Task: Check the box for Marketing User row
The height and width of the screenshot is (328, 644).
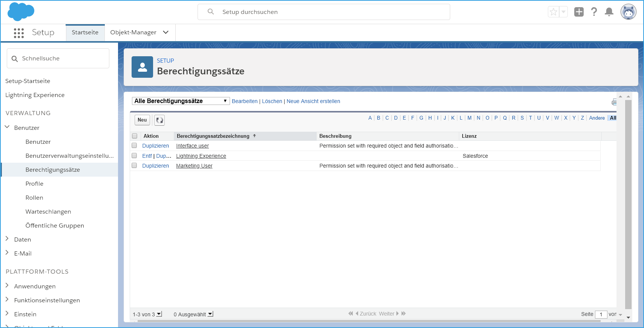Action: [x=134, y=166]
